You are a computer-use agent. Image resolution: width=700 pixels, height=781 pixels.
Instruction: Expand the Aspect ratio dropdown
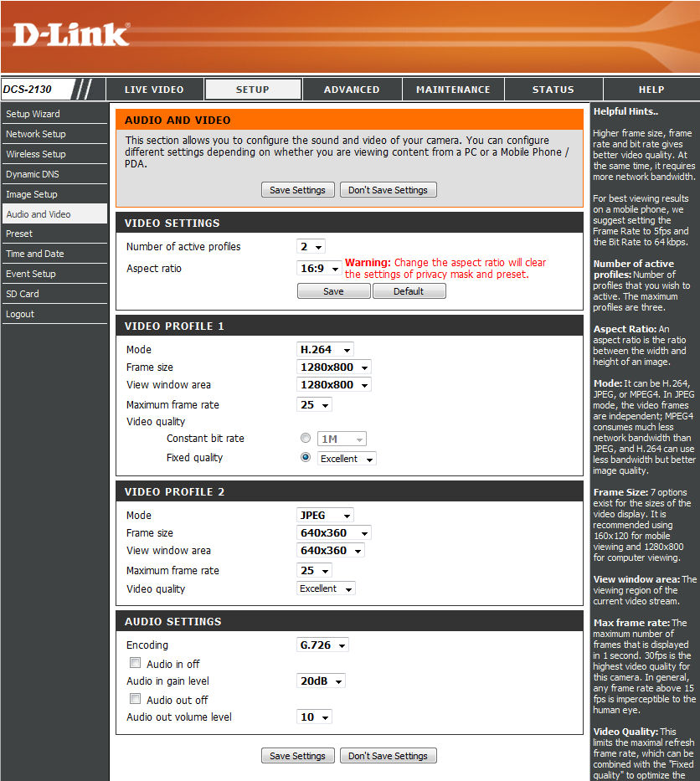point(320,269)
